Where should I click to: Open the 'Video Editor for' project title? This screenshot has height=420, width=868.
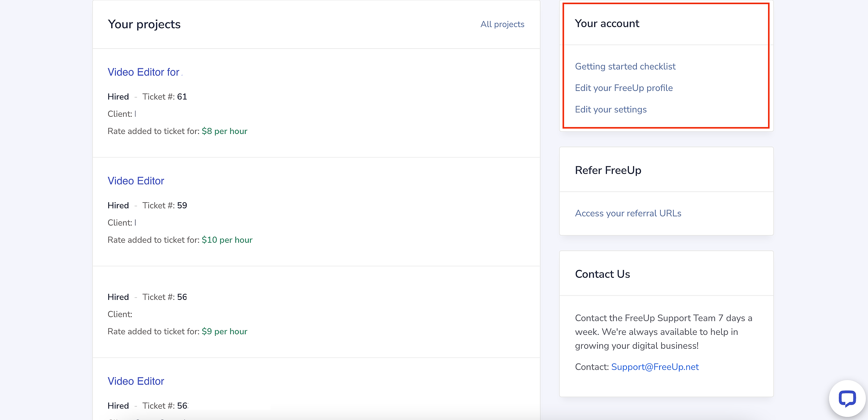pyautogui.click(x=143, y=72)
